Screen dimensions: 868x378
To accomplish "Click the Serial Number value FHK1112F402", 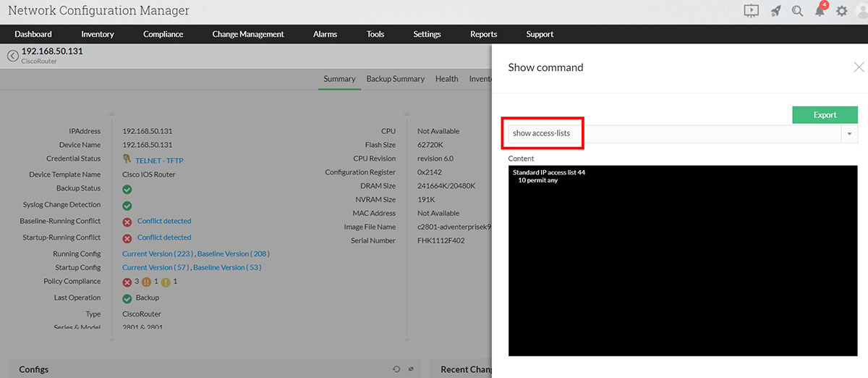I will click(441, 240).
